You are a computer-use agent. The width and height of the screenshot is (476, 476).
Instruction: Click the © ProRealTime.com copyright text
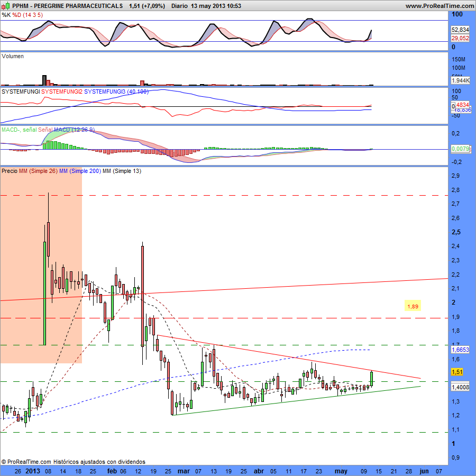26,462
